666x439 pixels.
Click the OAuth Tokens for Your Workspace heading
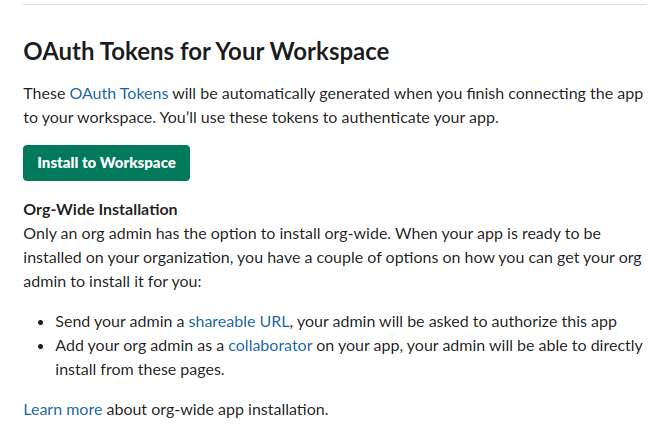click(206, 51)
